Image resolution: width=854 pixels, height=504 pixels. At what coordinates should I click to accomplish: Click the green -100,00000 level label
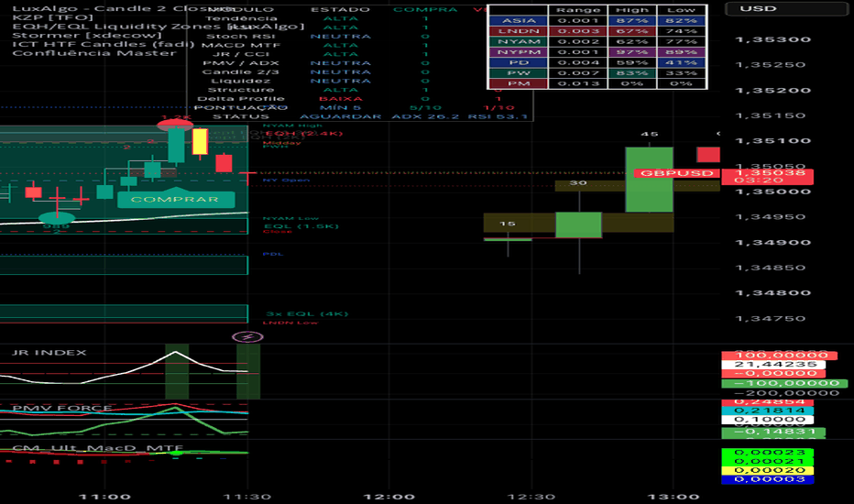(x=784, y=384)
